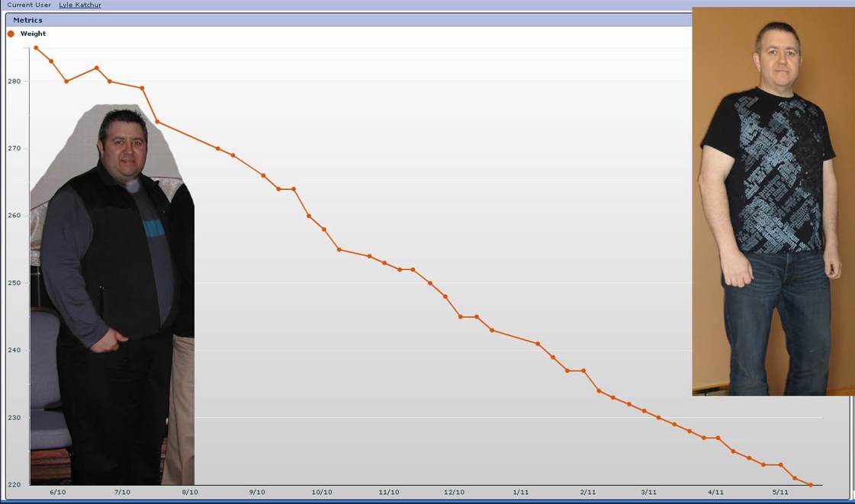
Task: Click the 5/11 x-axis date label
Action: tap(780, 493)
